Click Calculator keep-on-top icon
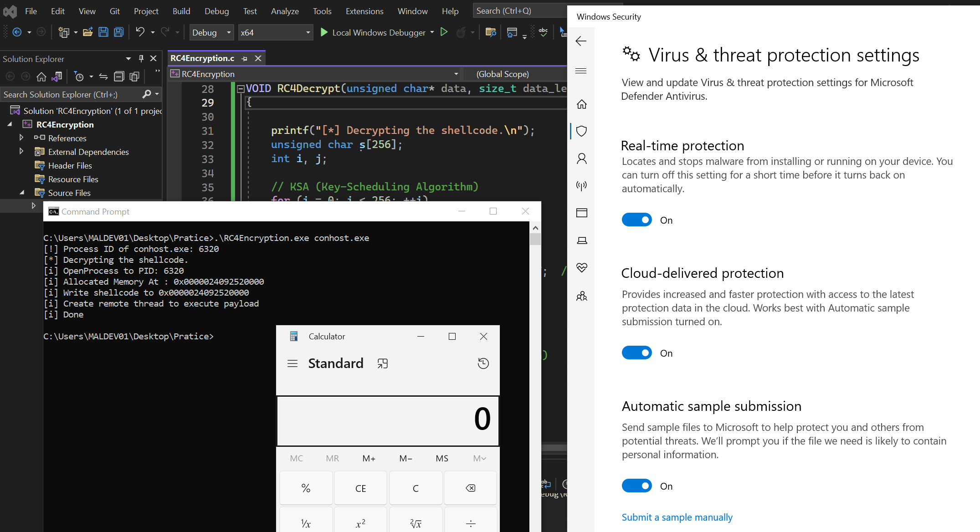Image resolution: width=980 pixels, height=532 pixels. tap(383, 363)
